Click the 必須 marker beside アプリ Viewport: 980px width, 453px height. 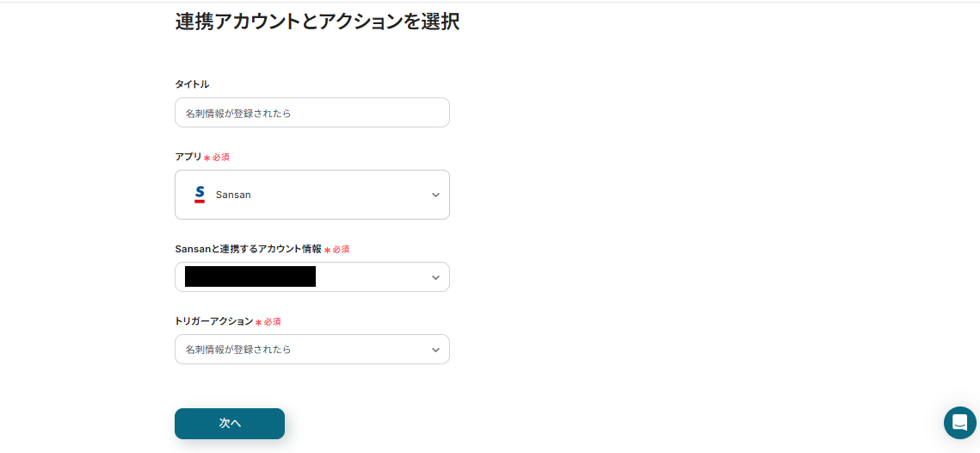pos(220,158)
